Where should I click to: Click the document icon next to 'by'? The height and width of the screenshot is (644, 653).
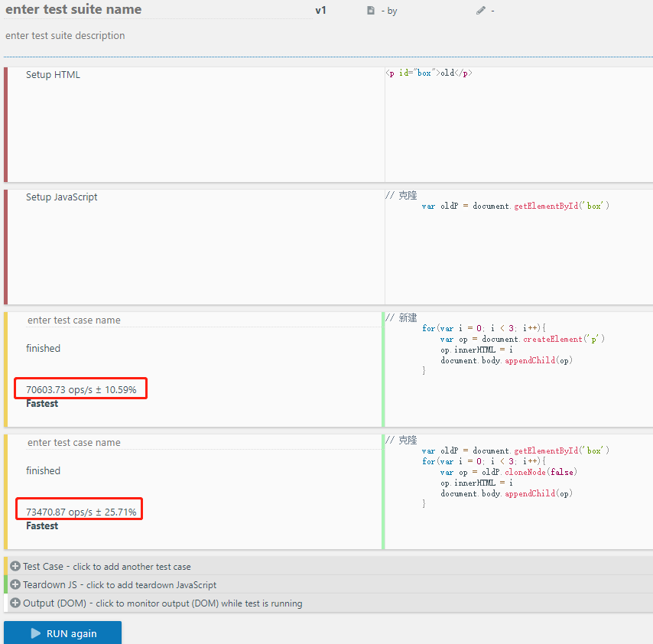click(371, 11)
